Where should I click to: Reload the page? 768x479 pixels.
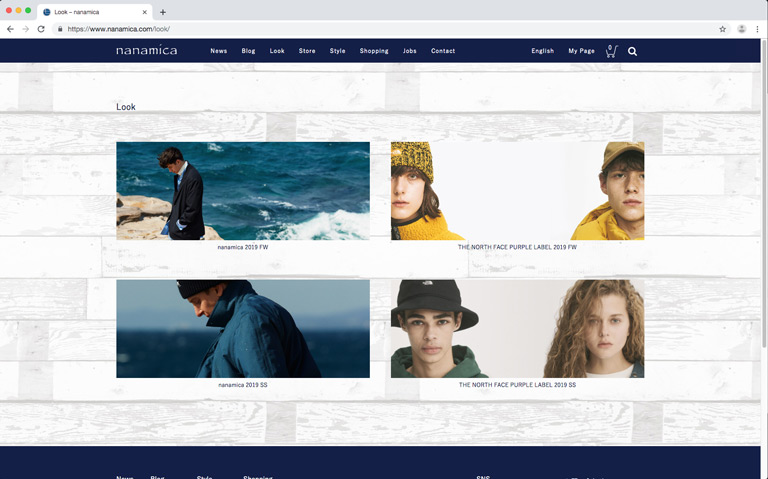[x=41, y=29]
